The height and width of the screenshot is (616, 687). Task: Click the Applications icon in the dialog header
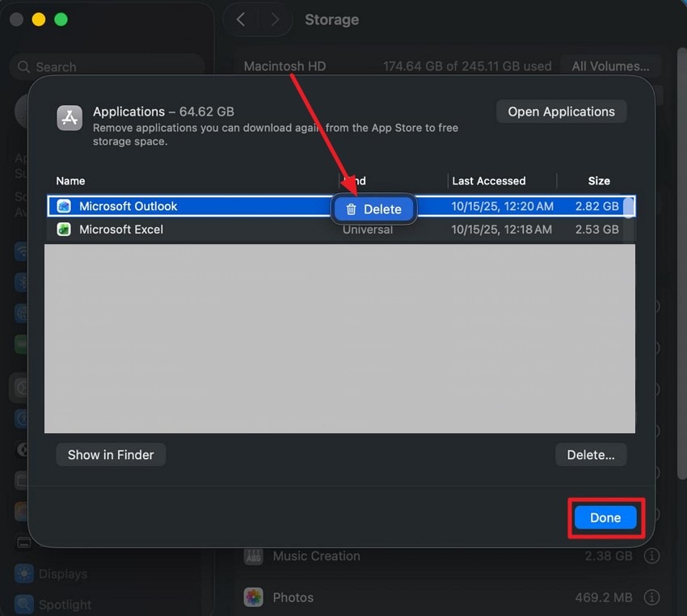pyautogui.click(x=70, y=117)
